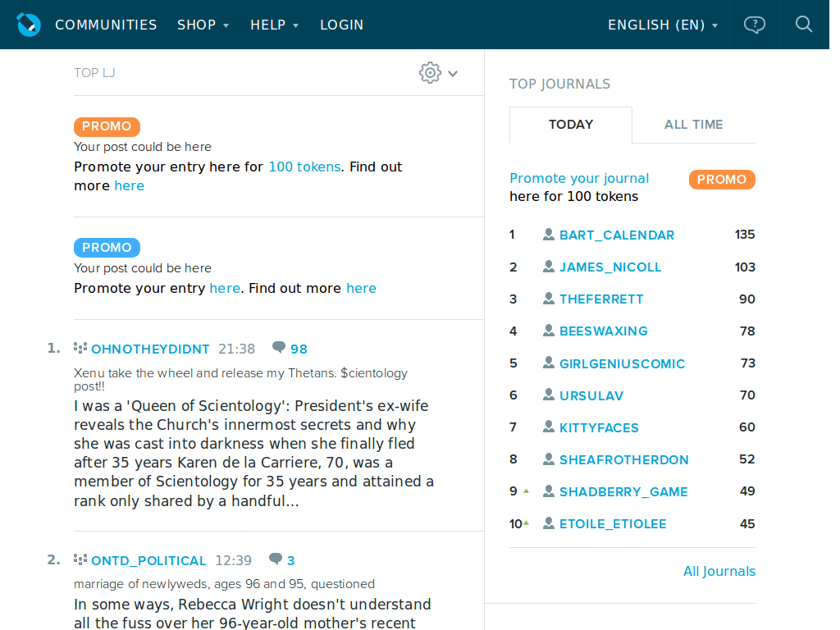This screenshot has height=630, width=840.
Task: Click the comment icon on ONTD_POLITICAL post
Action: 275,559
